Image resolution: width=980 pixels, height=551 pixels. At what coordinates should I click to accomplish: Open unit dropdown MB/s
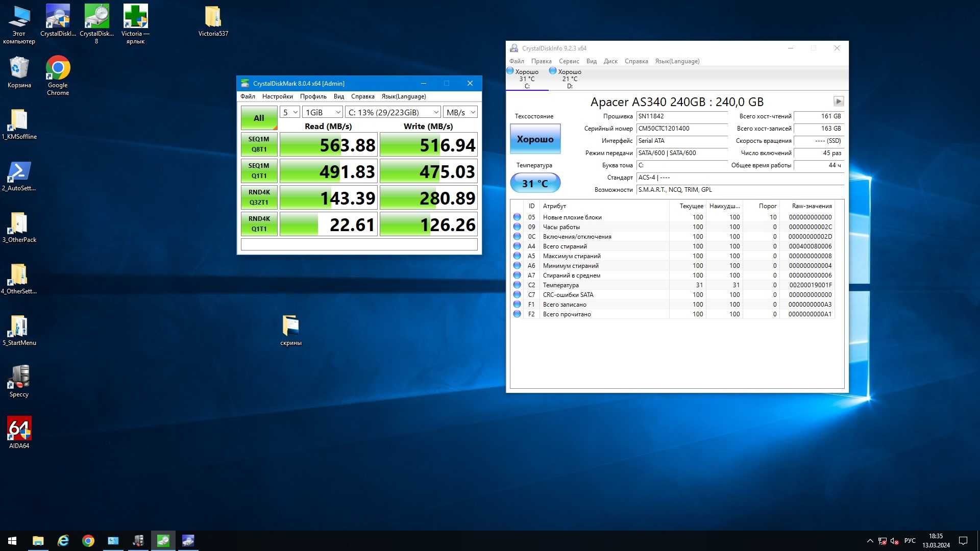coord(460,112)
